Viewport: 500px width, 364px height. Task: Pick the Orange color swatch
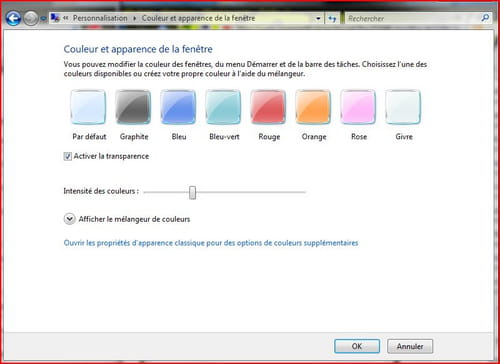[x=313, y=107]
